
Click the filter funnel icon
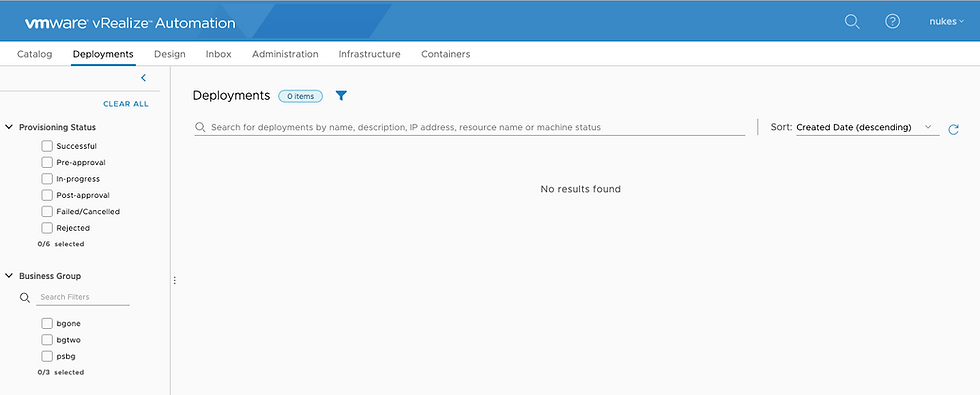pos(341,96)
